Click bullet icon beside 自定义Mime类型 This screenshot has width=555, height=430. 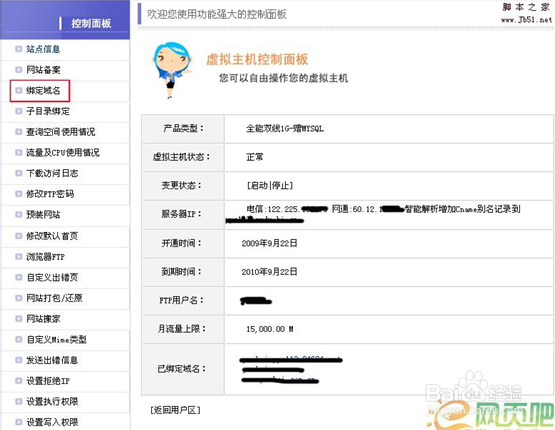(18, 339)
